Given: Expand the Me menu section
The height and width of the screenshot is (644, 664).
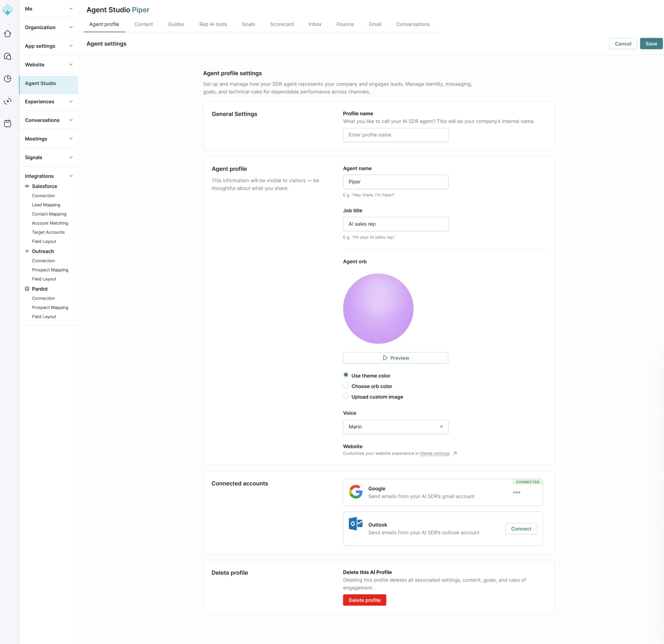Looking at the screenshot, I should (49, 9).
